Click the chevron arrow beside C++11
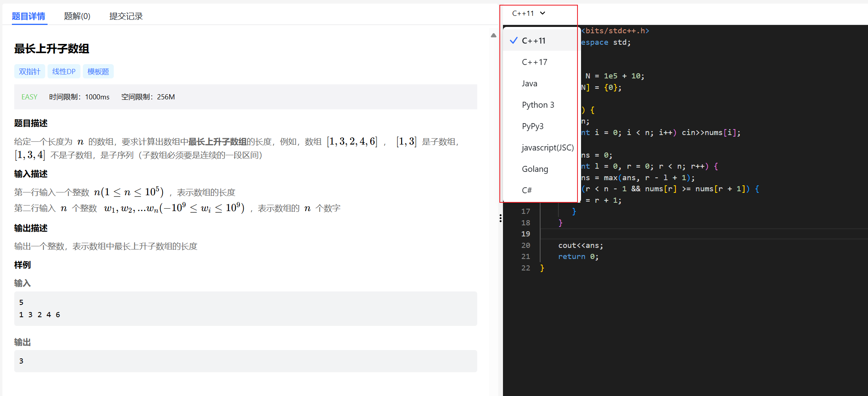Viewport: 868px width, 396px height. pos(543,13)
